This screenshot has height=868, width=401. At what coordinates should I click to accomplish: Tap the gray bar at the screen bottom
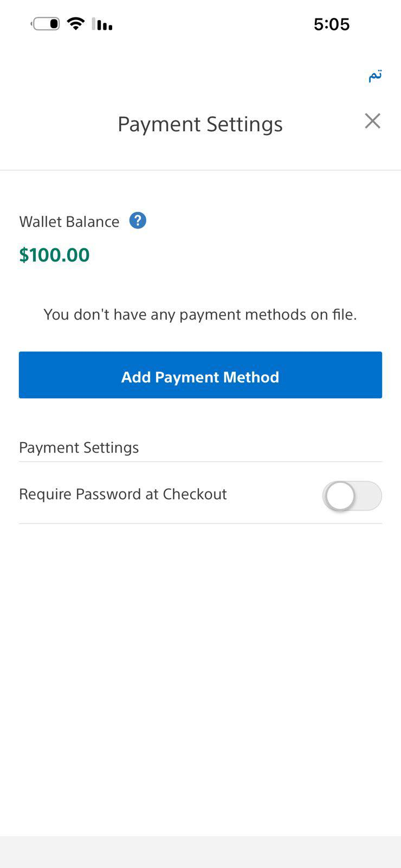click(x=200, y=852)
